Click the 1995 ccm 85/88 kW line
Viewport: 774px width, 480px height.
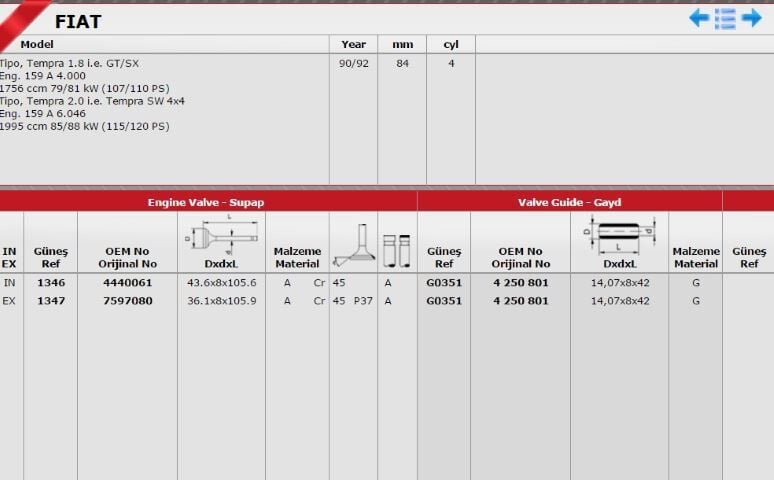(84, 126)
